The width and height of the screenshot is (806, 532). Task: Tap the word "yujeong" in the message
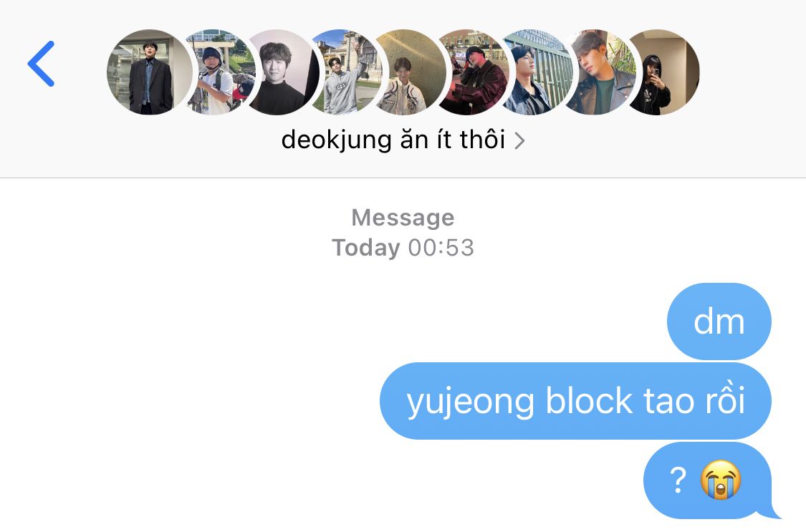pyautogui.click(x=470, y=403)
